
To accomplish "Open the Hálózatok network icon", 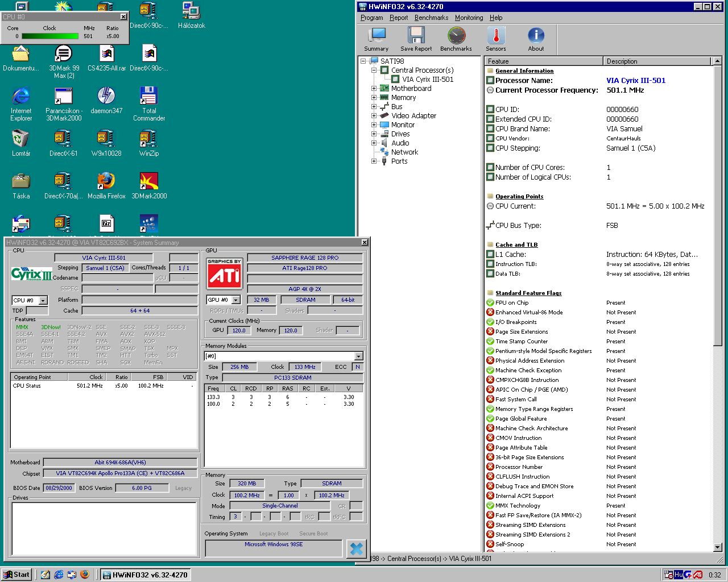I will [x=192, y=15].
